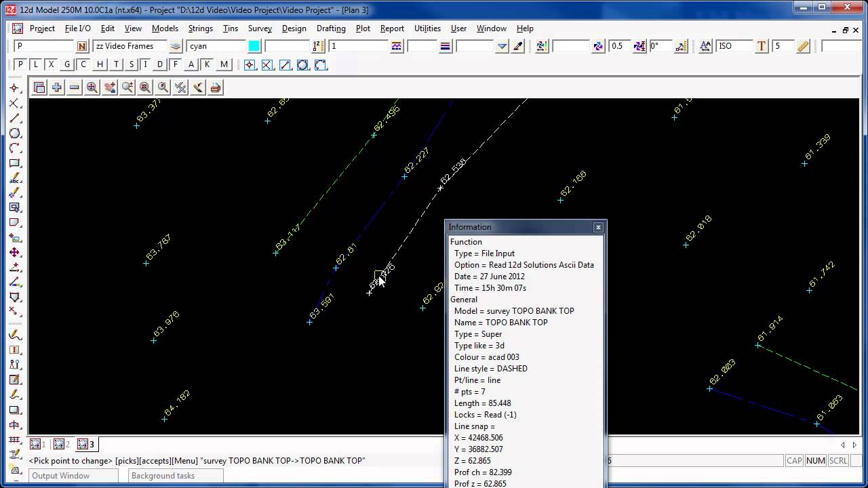Select the pan hand icon in Plan toolbar
This screenshot has width=868, height=488.
click(110, 87)
